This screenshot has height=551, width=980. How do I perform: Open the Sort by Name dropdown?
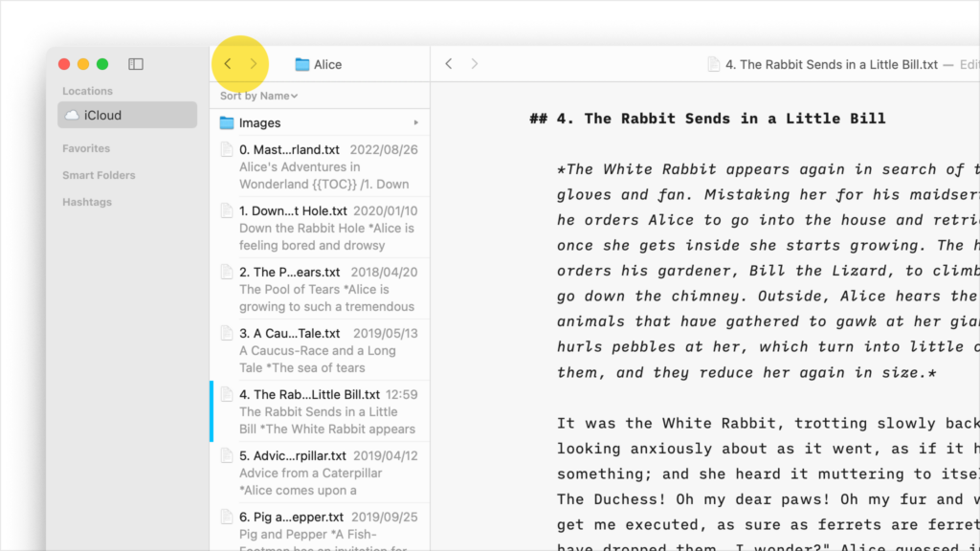click(258, 96)
